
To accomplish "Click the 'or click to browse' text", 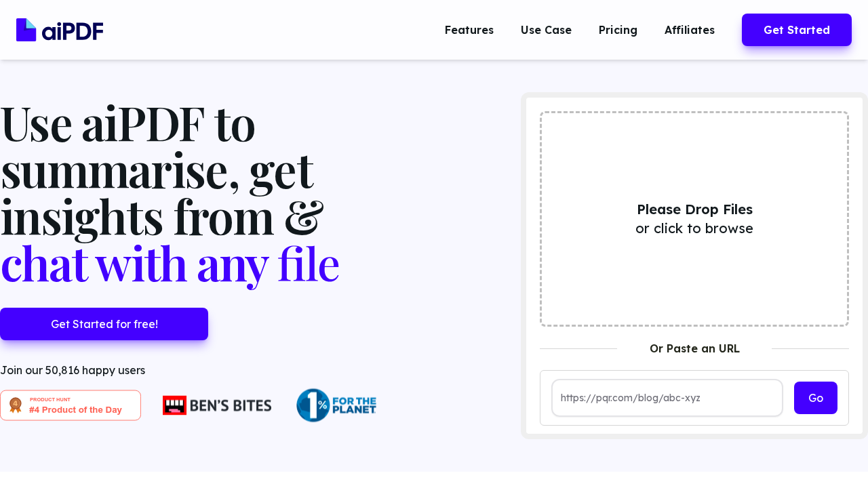I will pos(694,228).
